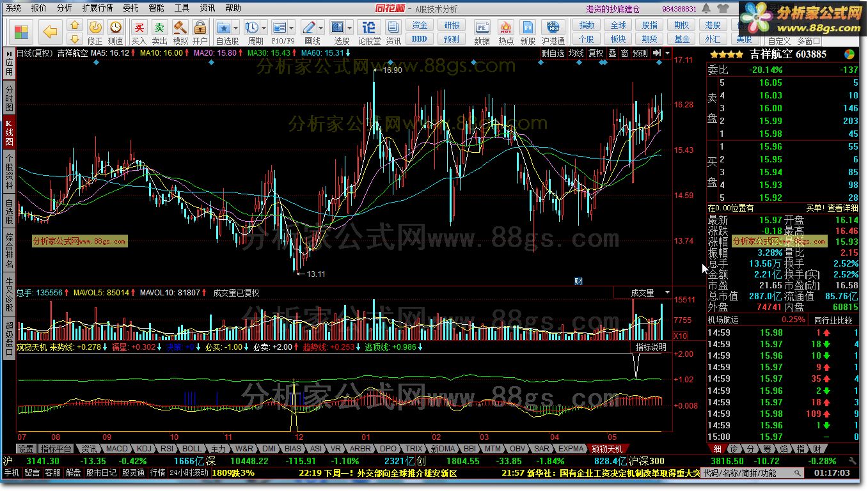This screenshot has height=491, width=868.
Task: Open the 选股 stock screener icon
Action: coord(338,28)
